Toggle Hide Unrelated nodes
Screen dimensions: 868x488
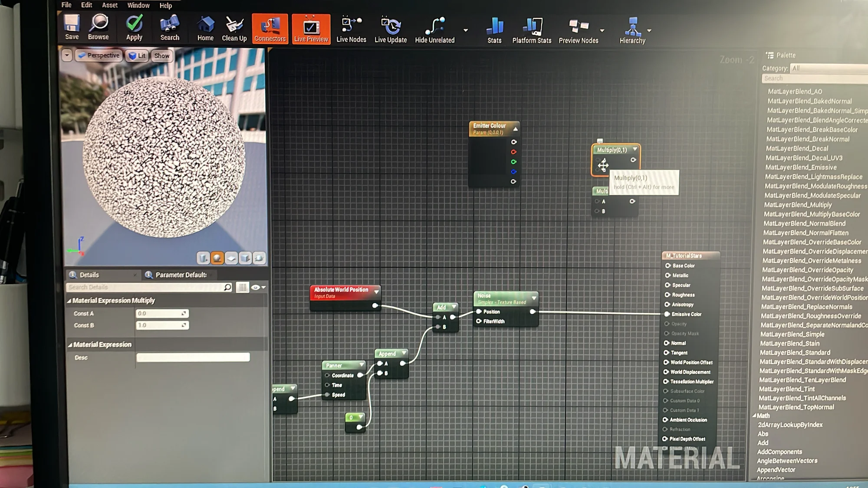coord(435,30)
